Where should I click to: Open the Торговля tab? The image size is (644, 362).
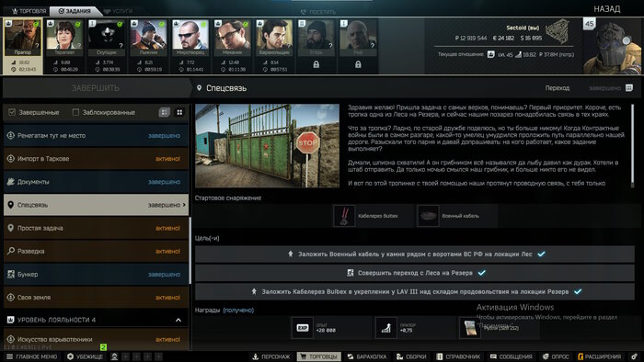pos(29,11)
